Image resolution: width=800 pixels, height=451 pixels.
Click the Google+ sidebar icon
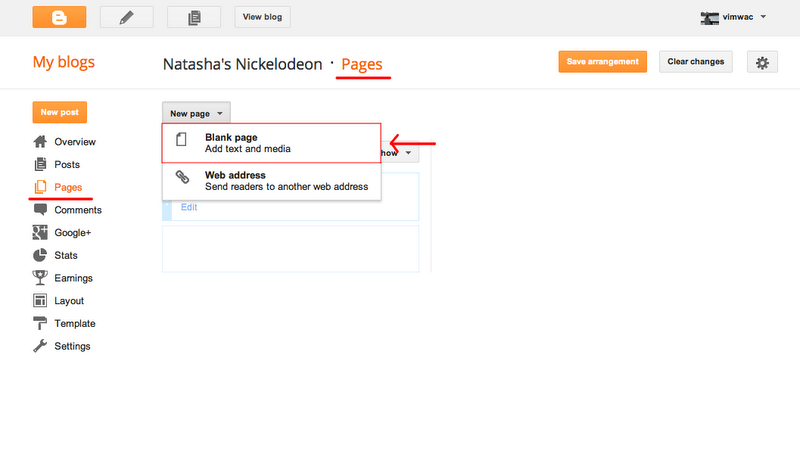[x=40, y=233]
